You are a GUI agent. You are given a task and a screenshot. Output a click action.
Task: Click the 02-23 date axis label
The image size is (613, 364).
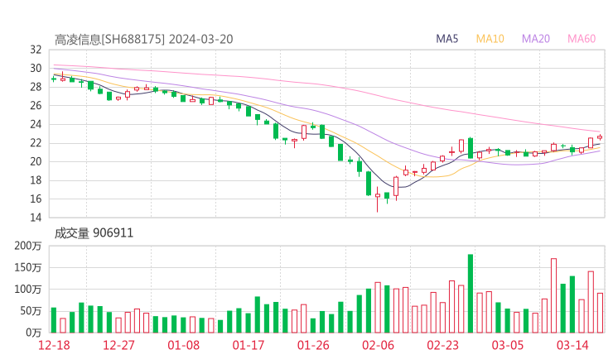pos(442,345)
